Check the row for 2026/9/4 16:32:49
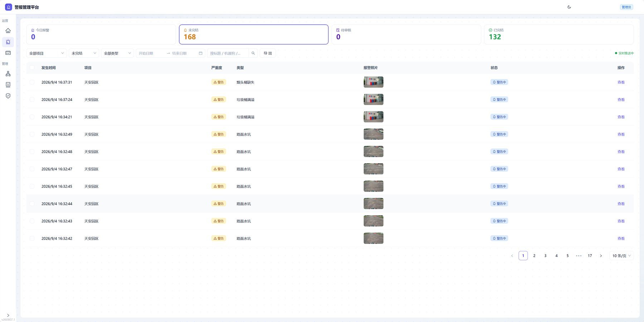 [32, 134]
